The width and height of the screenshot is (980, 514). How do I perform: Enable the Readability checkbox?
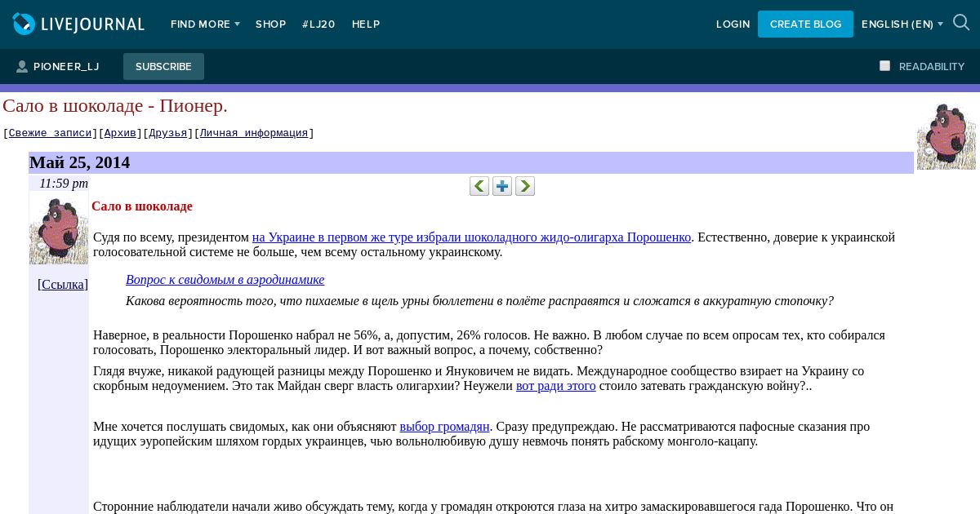coord(884,66)
